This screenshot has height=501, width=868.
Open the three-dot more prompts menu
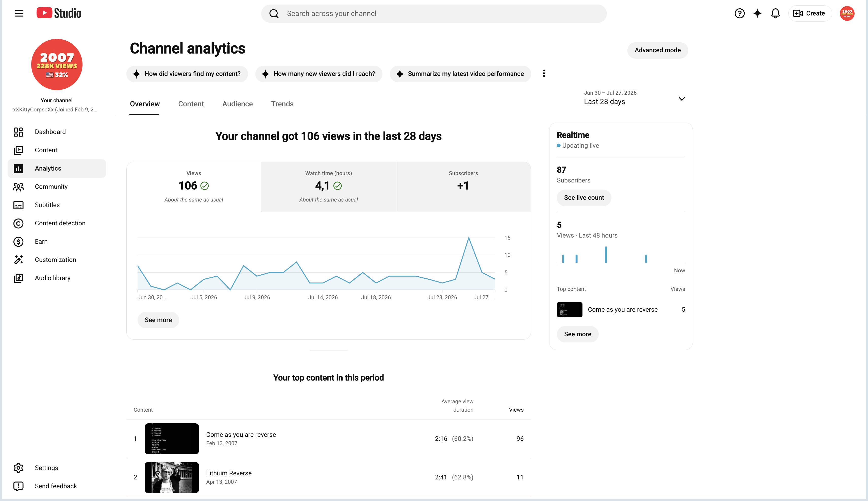click(544, 73)
